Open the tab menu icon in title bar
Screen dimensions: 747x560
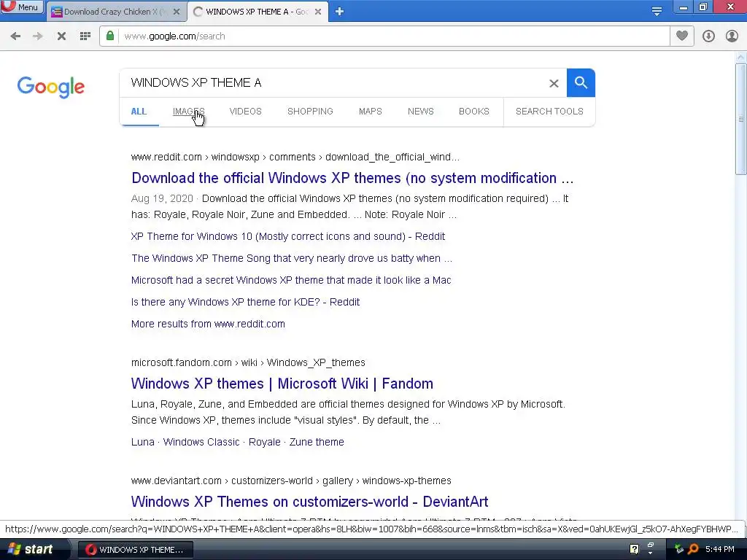tap(657, 11)
